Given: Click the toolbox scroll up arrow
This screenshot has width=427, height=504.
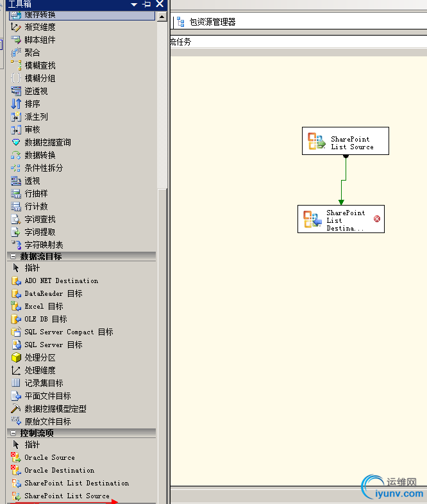Looking at the screenshot, I should point(162,17).
